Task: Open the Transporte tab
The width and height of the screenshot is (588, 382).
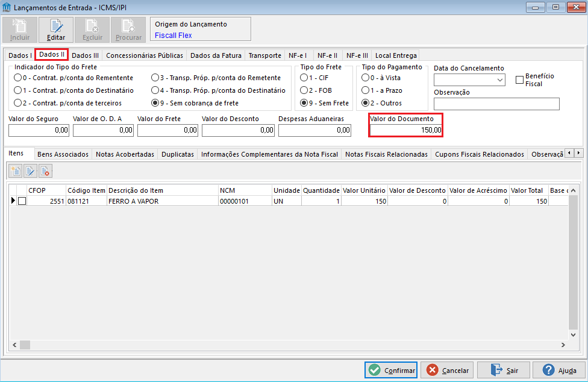Action: coord(264,55)
